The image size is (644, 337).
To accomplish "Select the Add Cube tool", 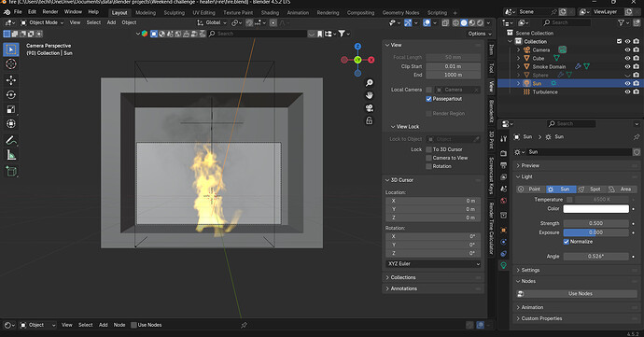I will coord(11,172).
